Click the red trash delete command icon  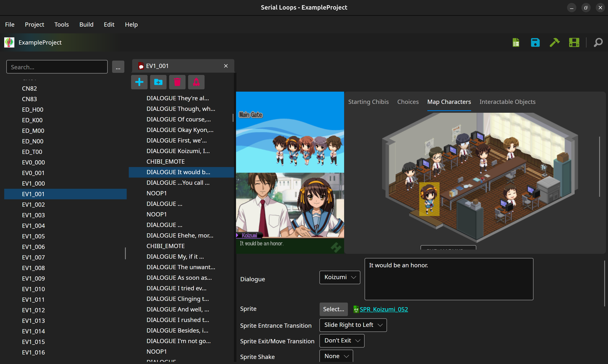[x=177, y=82]
